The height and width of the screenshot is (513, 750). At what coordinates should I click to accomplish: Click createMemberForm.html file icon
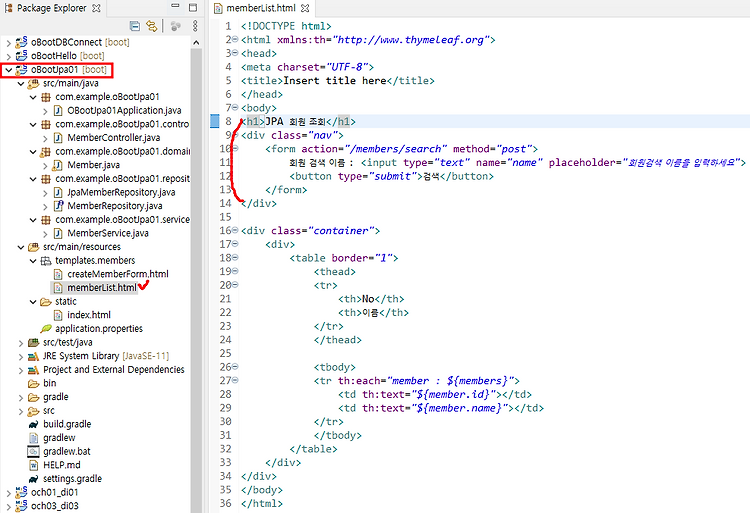click(57, 274)
